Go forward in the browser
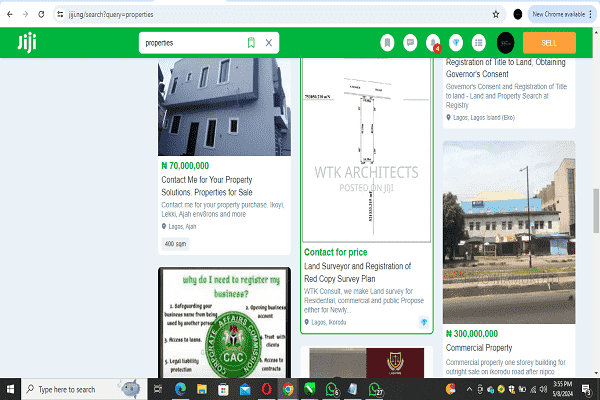Screen dimensions: 600x400 click(25, 15)
